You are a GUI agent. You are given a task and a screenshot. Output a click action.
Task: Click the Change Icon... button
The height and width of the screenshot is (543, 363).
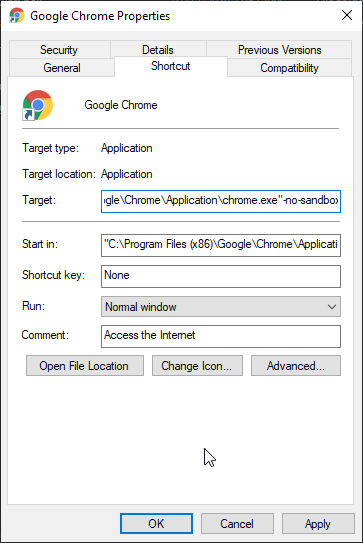click(197, 366)
